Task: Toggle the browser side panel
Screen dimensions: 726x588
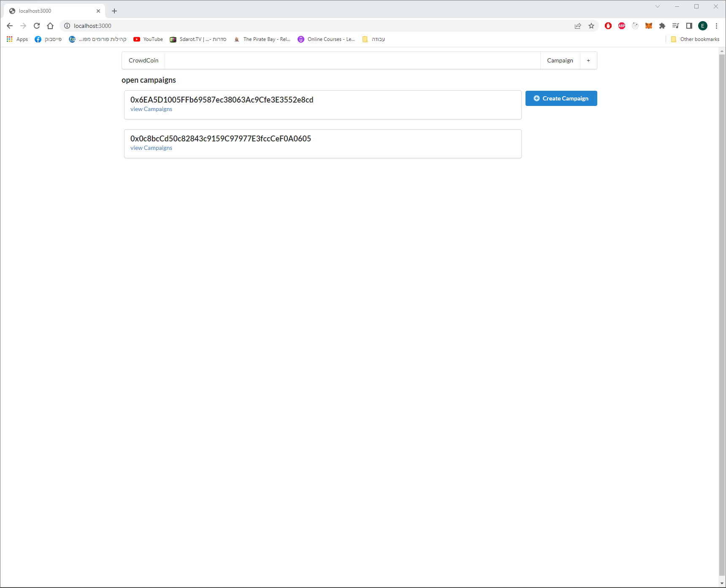Action: 689,26
